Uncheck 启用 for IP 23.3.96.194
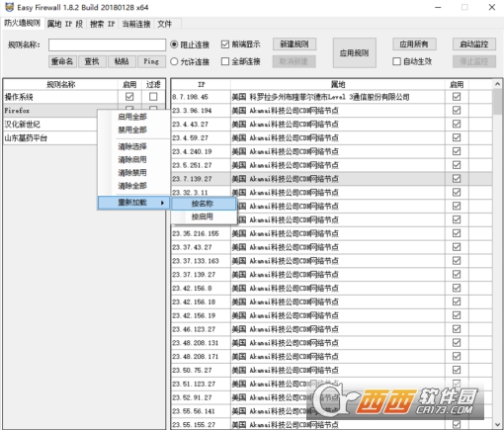The height and width of the screenshot is (430, 504). [x=457, y=111]
